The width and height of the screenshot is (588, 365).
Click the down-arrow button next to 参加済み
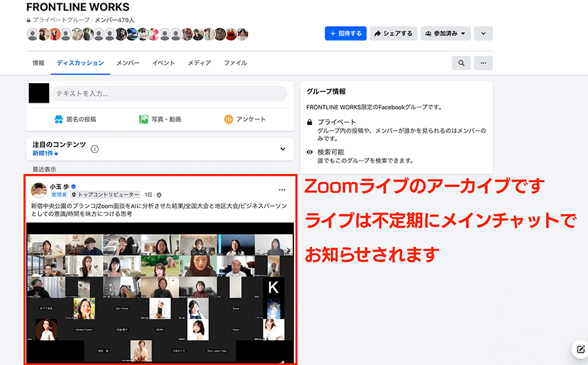pos(483,33)
